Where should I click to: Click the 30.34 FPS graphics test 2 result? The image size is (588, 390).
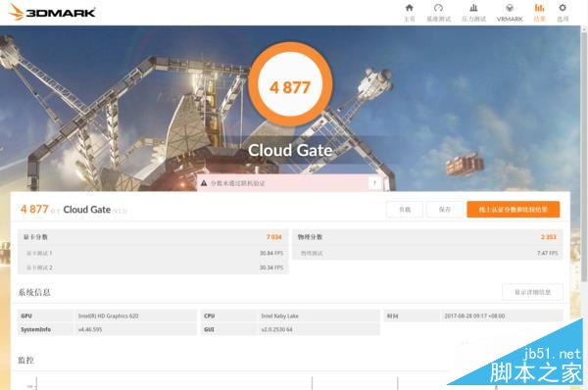coord(271,268)
